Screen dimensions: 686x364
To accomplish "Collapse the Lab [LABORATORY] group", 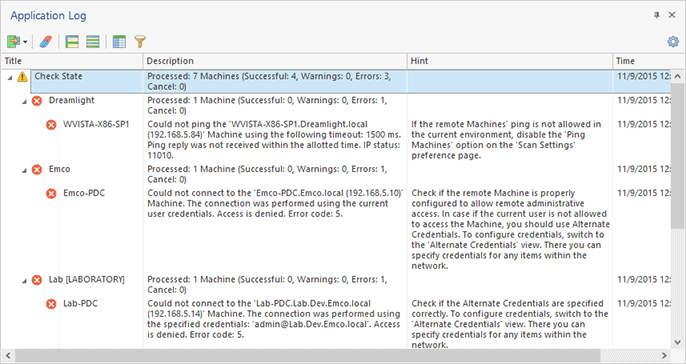I will pyautogui.click(x=24, y=281).
